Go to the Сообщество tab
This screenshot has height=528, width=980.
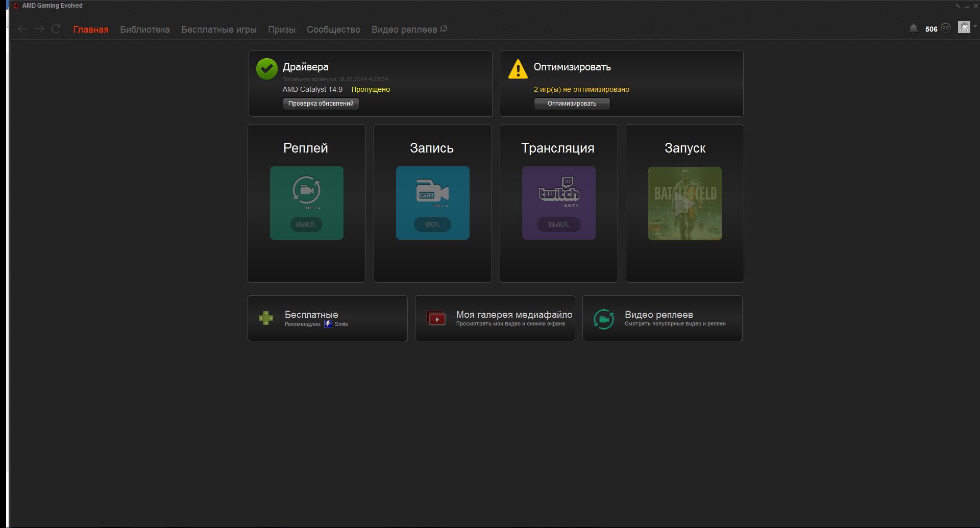[x=333, y=30]
